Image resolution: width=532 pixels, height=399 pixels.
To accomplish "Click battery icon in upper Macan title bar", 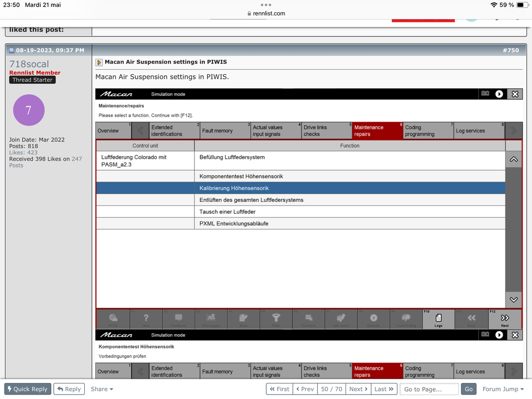I will point(485,94).
